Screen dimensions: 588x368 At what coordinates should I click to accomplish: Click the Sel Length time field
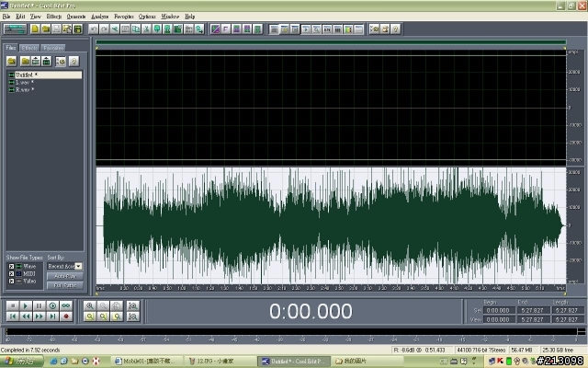[x=567, y=310]
